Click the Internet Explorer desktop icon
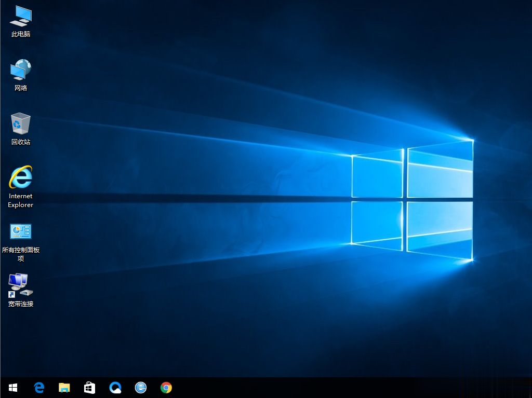The height and width of the screenshot is (398, 532). click(20, 178)
